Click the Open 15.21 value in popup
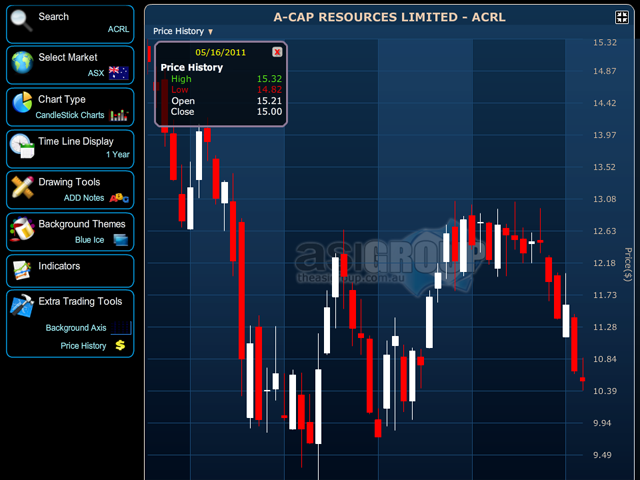The height and width of the screenshot is (480, 640). click(269, 101)
